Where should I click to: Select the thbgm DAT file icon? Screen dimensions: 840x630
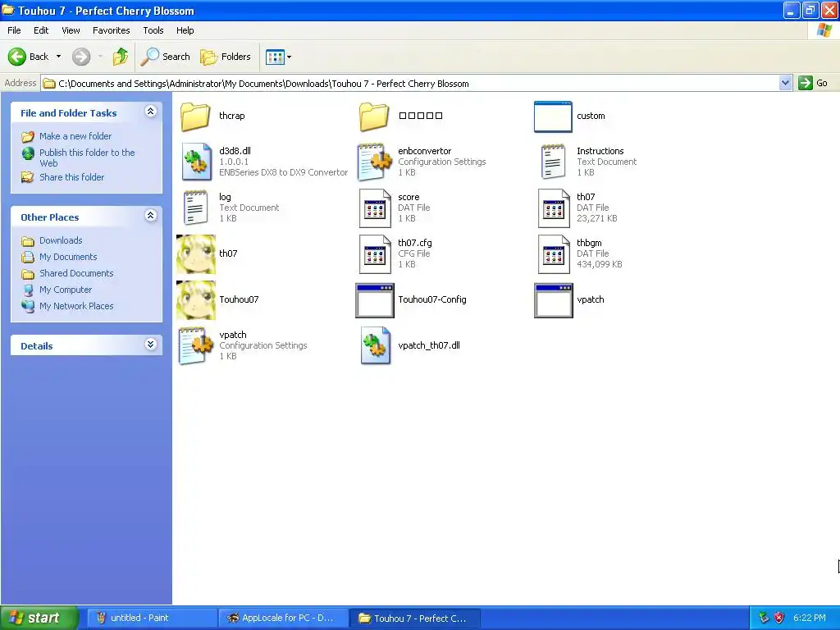tap(554, 254)
